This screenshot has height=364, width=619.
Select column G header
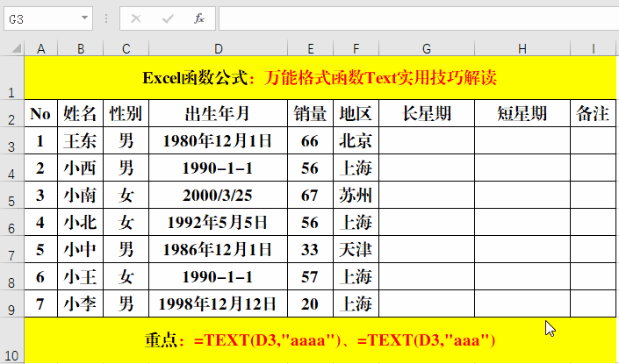pyautogui.click(x=427, y=48)
